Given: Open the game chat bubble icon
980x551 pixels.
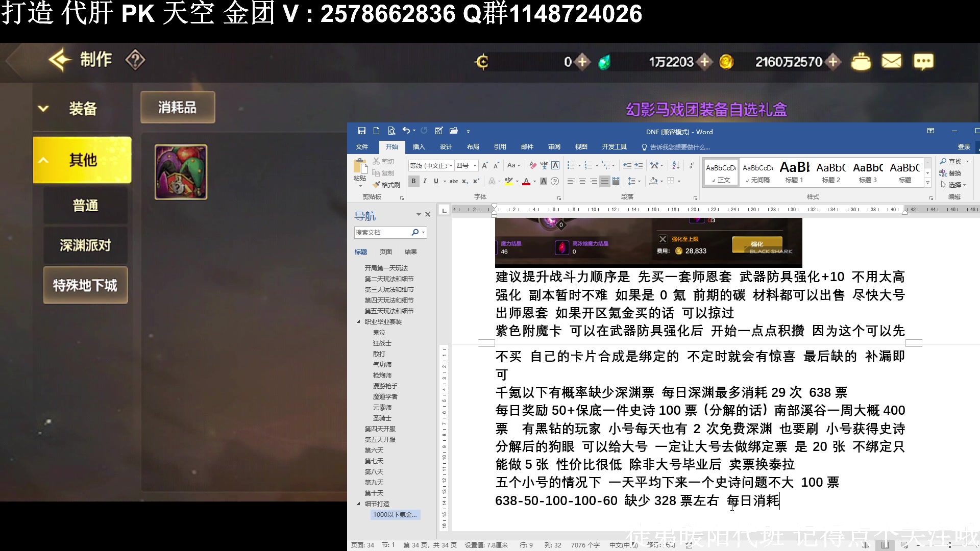Looking at the screenshot, I should (x=923, y=62).
